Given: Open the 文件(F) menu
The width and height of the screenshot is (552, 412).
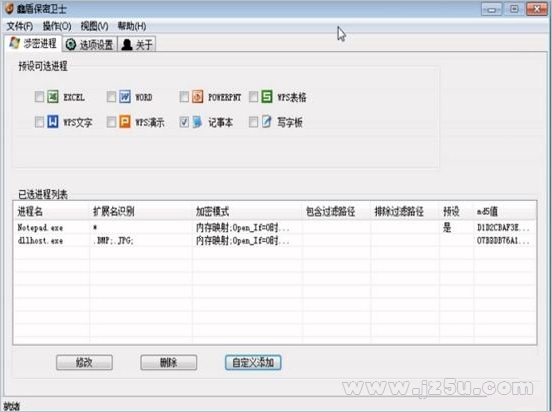Looking at the screenshot, I should point(20,26).
